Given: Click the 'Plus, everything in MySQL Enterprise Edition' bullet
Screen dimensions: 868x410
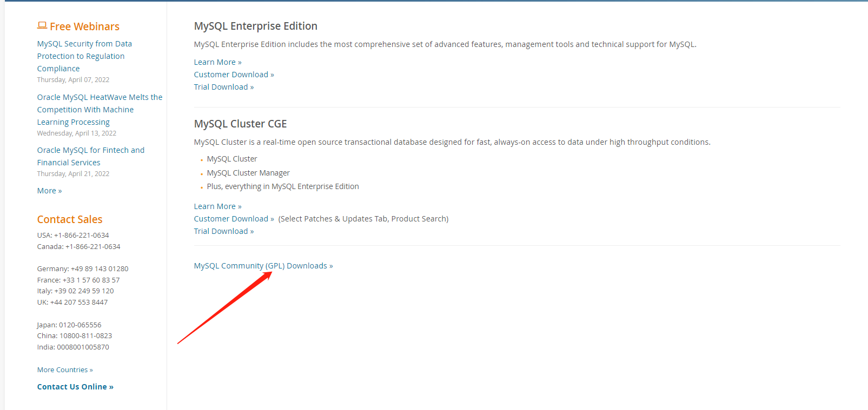Looking at the screenshot, I should click(283, 186).
